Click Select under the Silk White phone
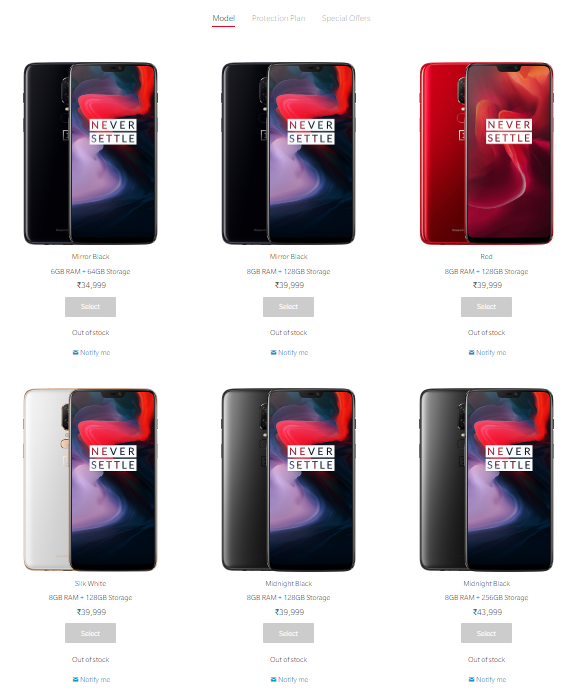 [x=90, y=633]
